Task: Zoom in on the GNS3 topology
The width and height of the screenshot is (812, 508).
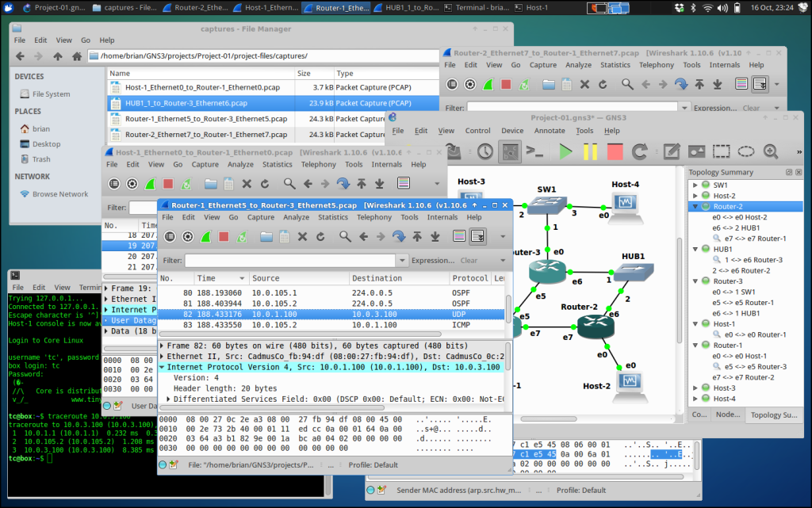Action: point(771,151)
